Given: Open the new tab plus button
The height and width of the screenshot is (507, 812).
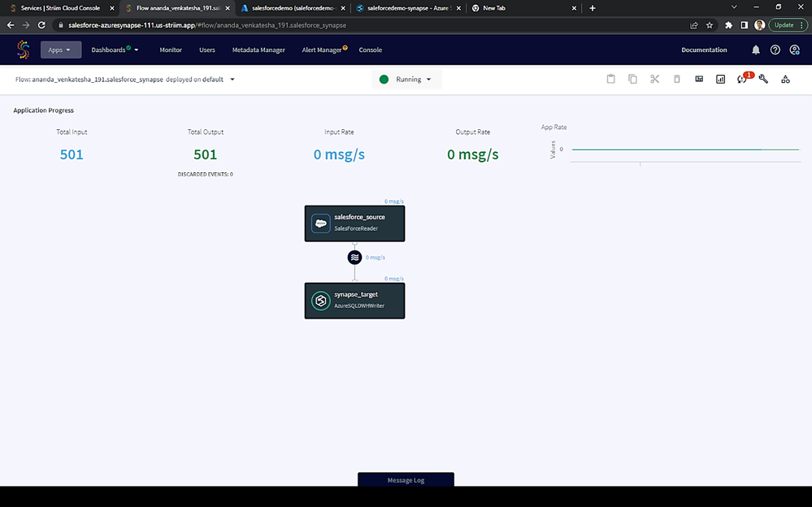Looking at the screenshot, I should [593, 8].
